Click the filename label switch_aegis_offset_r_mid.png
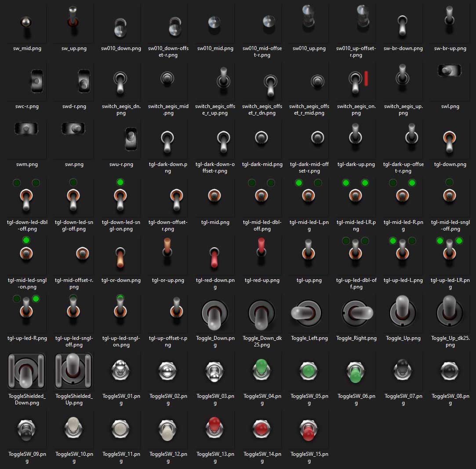The height and width of the screenshot is (469, 476). click(309, 109)
